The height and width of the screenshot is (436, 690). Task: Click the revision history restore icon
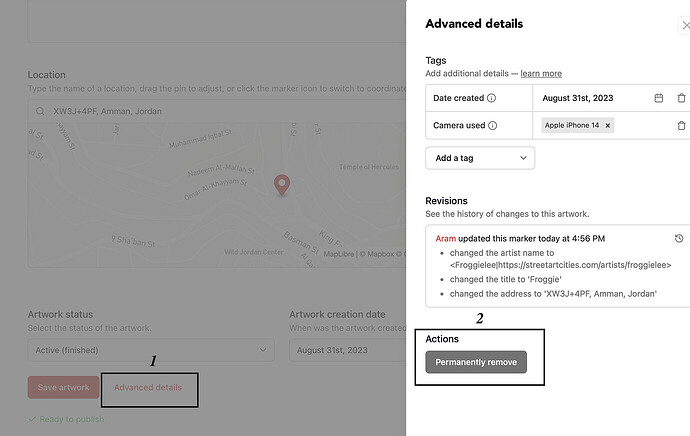coord(679,238)
